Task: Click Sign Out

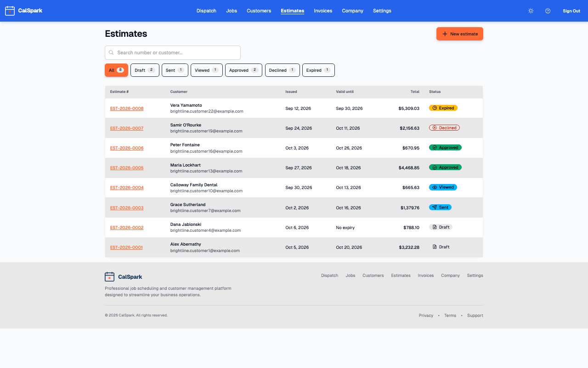Action: point(571,11)
